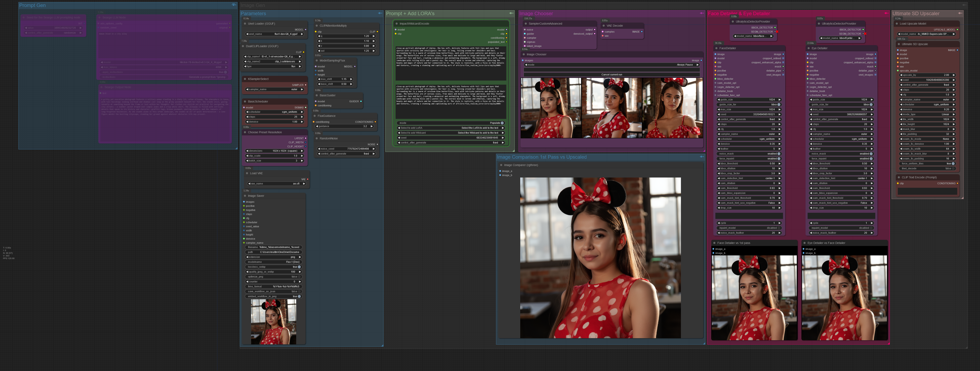Viewport: 980px width, 371px height.
Task: Click the pin icon on Ultimate SD Upscaler group
Action: (x=960, y=13)
